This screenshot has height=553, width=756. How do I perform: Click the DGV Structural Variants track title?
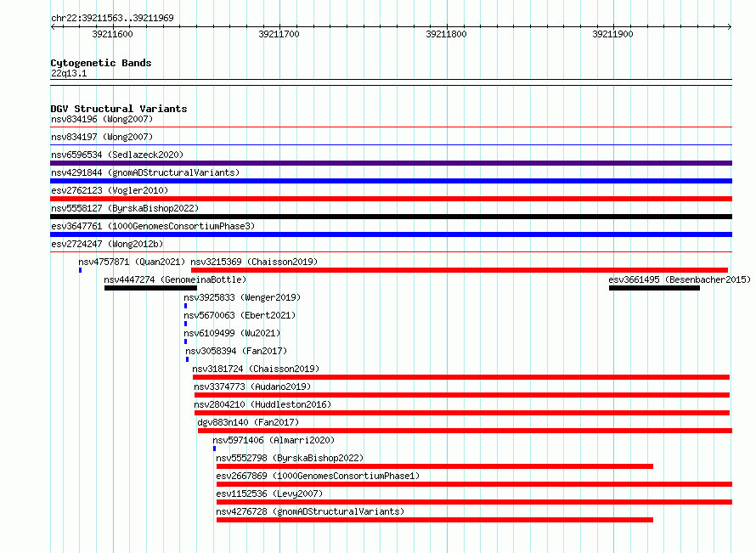[x=119, y=109]
